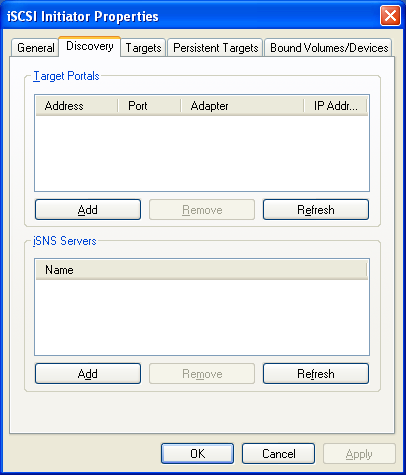The width and height of the screenshot is (406, 475).
Task: Sort by Address column header
Action: pos(77,106)
